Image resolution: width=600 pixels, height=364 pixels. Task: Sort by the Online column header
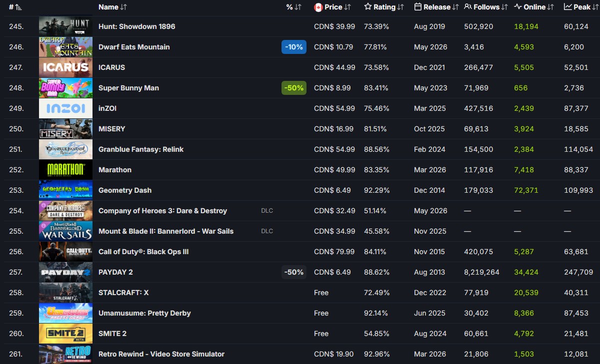[534, 7]
